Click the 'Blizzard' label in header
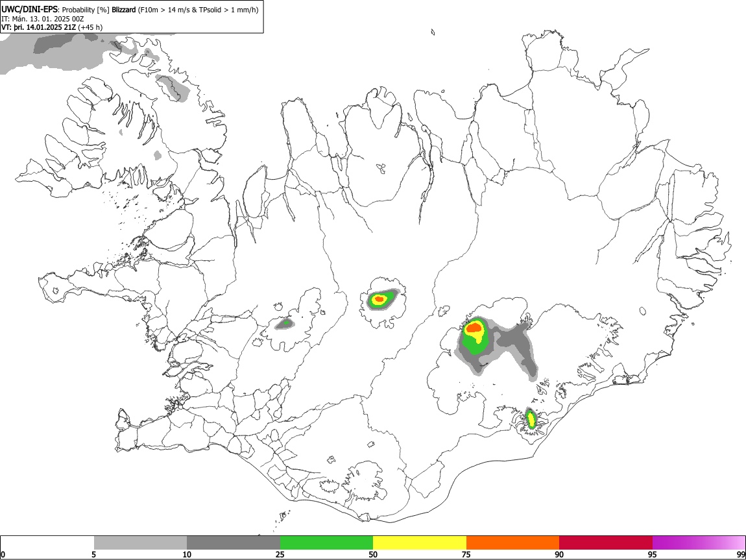The height and width of the screenshot is (560, 746). [124, 10]
